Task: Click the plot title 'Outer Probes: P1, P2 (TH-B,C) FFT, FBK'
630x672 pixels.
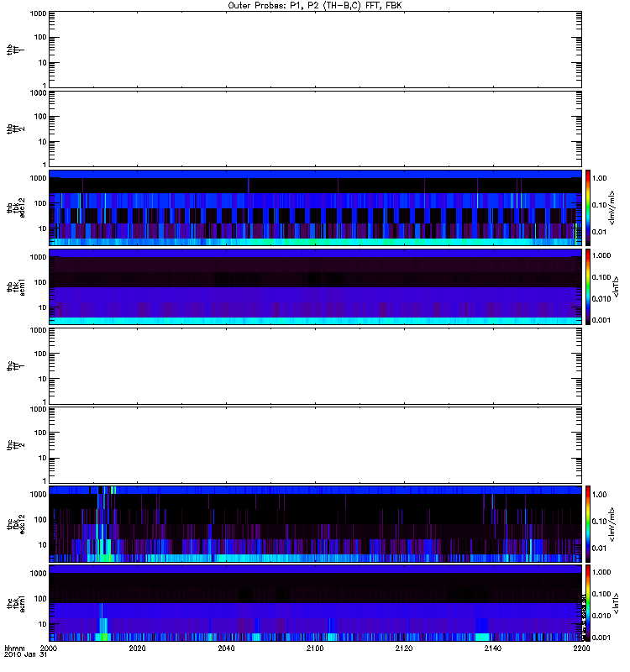Action: (x=315, y=6)
